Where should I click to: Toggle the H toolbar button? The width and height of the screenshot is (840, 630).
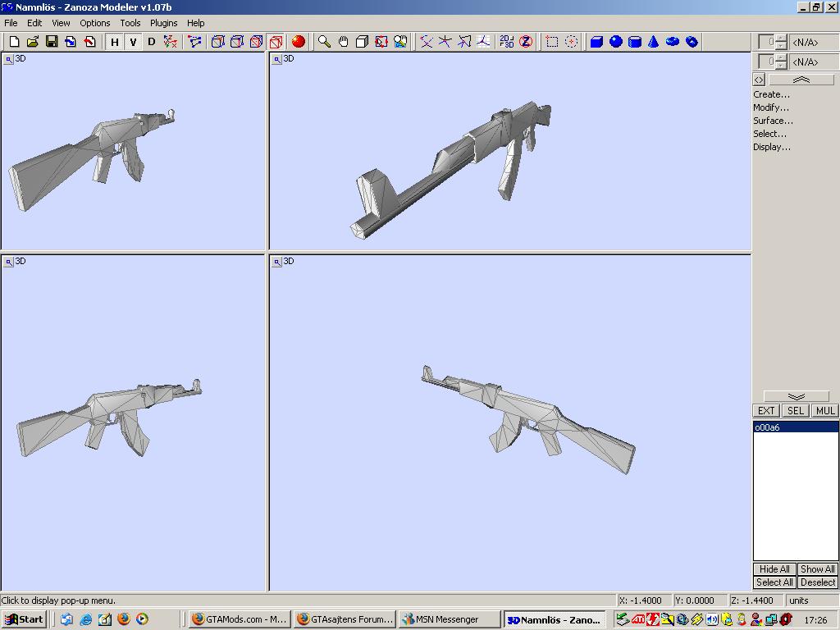point(115,42)
